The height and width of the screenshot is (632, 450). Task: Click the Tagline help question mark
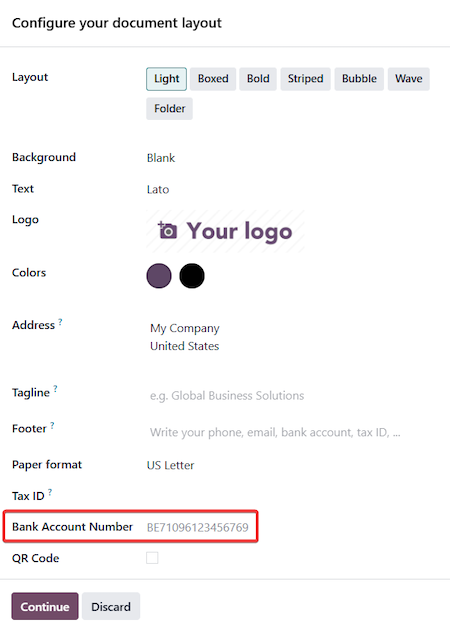pyautogui.click(x=55, y=389)
